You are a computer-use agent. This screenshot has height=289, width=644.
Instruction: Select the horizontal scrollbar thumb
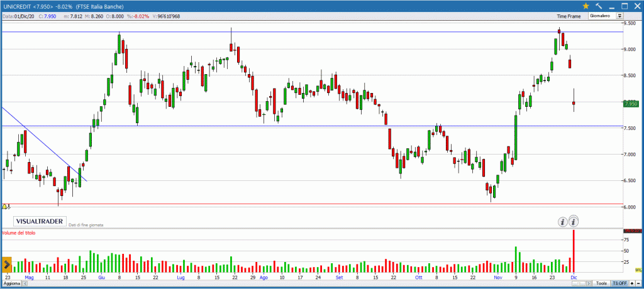(579, 284)
